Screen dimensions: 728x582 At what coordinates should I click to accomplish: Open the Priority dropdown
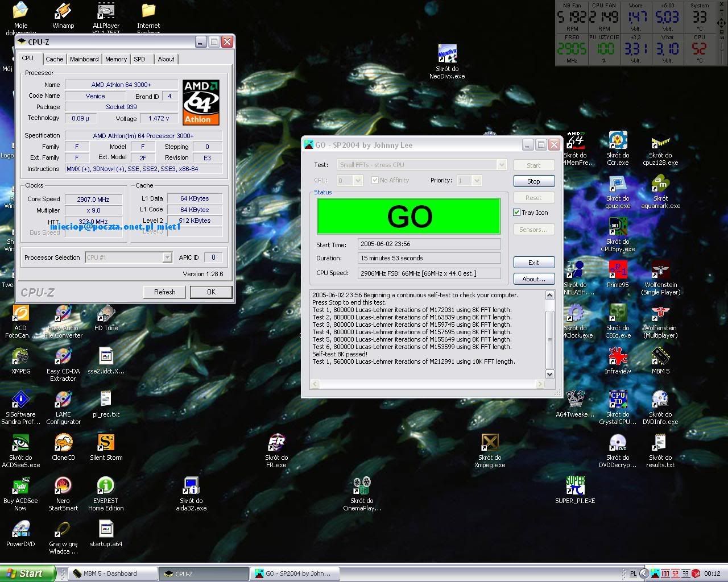(x=477, y=180)
